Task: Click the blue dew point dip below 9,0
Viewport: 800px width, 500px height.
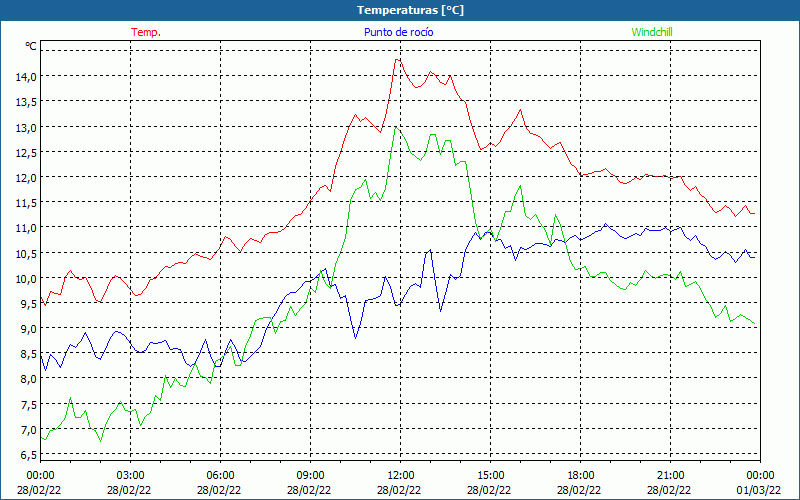Action: (355, 338)
